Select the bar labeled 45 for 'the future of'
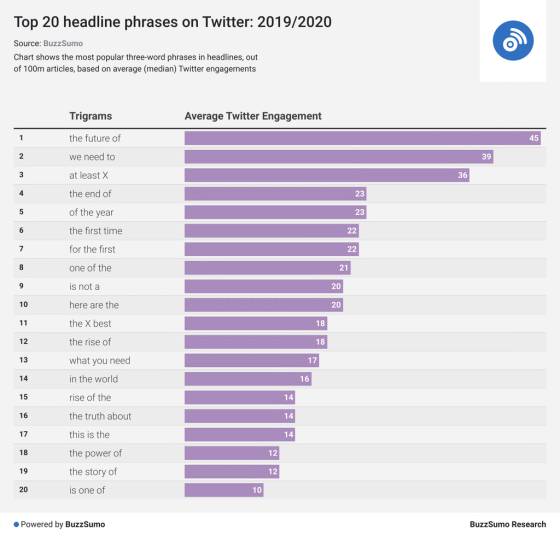Image resolution: width=560 pixels, height=536 pixels. point(362,138)
